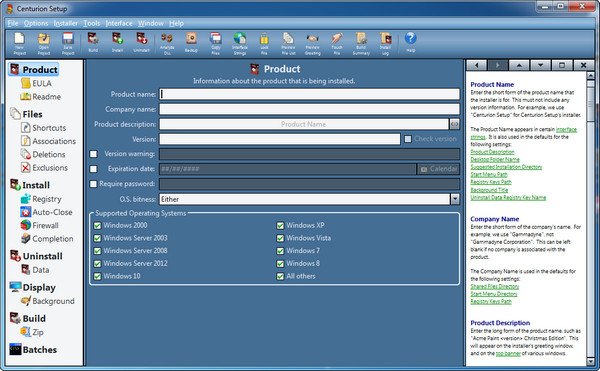Open the Interface menu
Viewport: 600px width, 371px height.
[119, 23]
